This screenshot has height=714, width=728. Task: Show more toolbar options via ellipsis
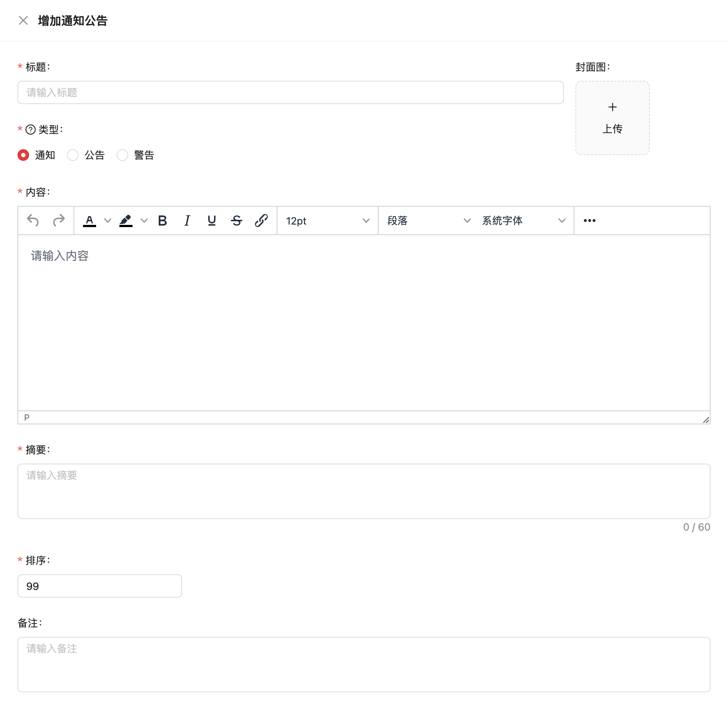(590, 221)
